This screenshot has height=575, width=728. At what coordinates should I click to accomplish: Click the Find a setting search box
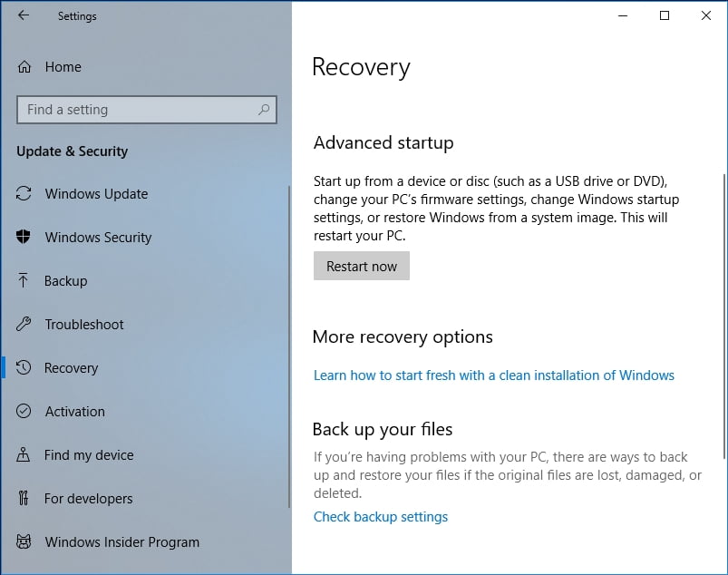coord(136,110)
